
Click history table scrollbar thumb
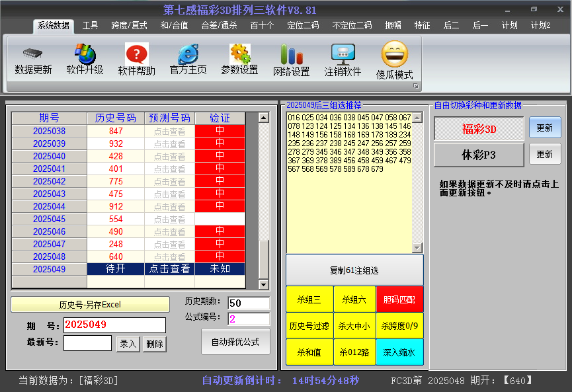263,260
